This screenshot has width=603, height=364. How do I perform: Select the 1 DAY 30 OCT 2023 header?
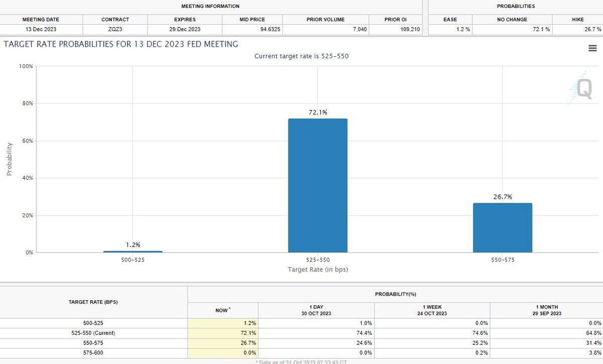(316, 310)
